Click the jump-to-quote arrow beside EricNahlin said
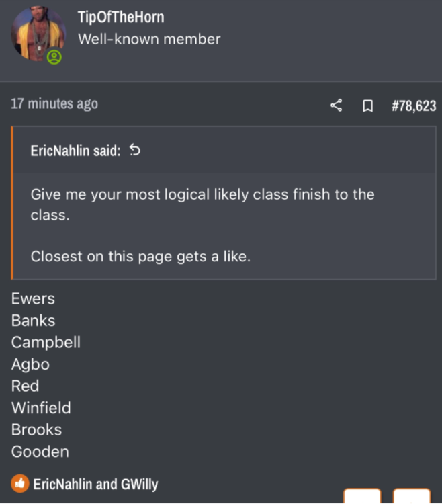442x504 pixels. 134,150
